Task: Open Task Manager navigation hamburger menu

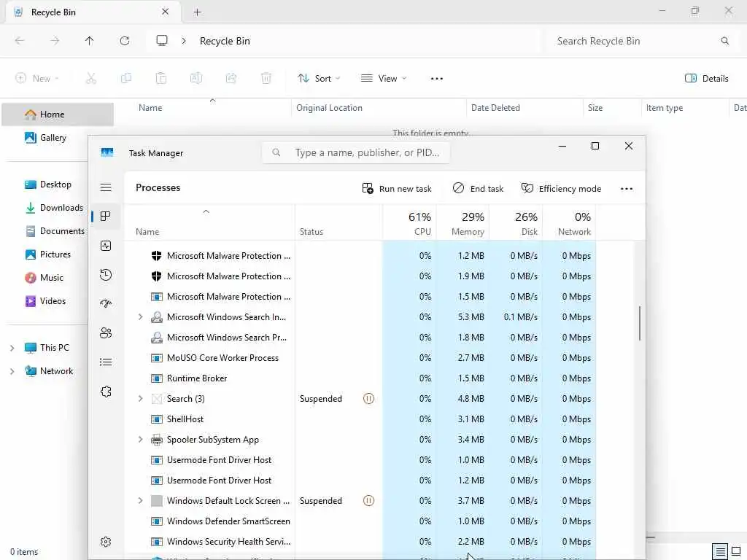Action: pos(106,187)
